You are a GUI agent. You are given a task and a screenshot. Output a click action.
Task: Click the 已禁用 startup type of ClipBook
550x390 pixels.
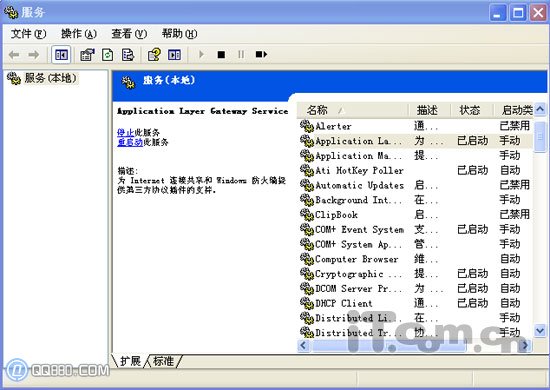tap(515, 214)
